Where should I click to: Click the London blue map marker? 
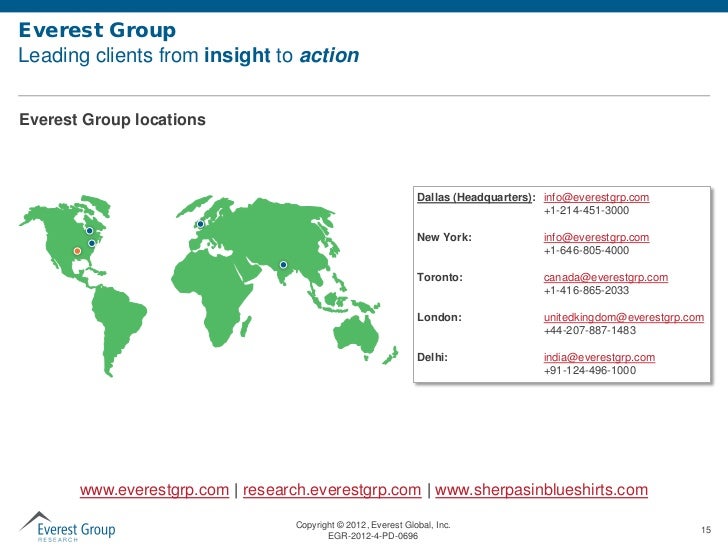(x=201, y=224)
